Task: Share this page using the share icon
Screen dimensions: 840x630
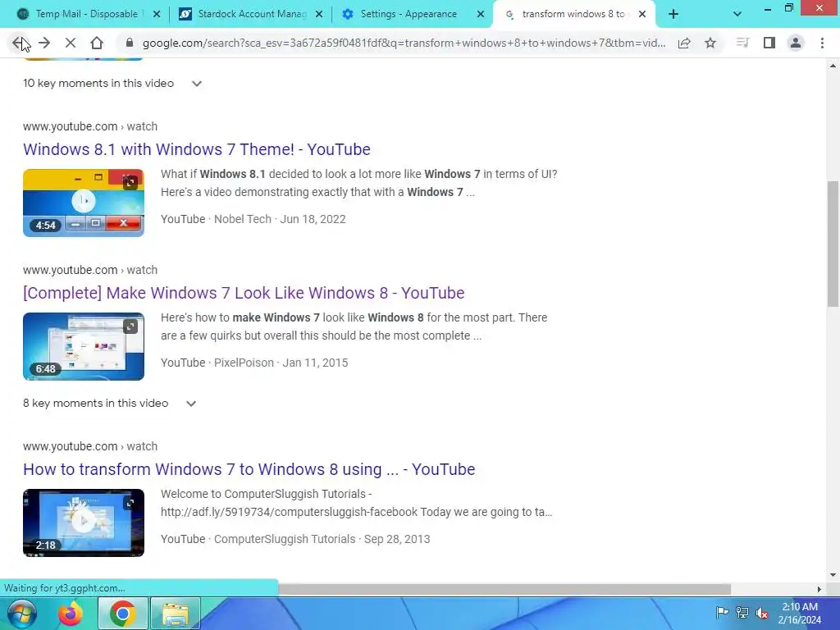Action: (x=684, y=43)
